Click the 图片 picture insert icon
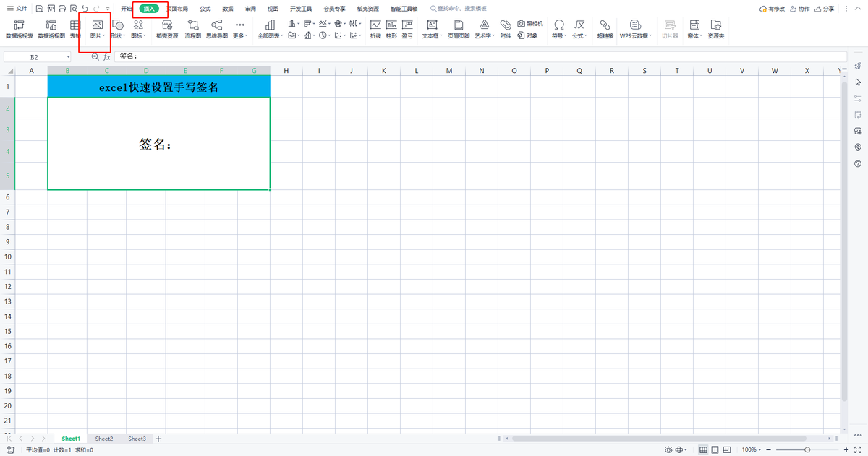 [97, 29]
